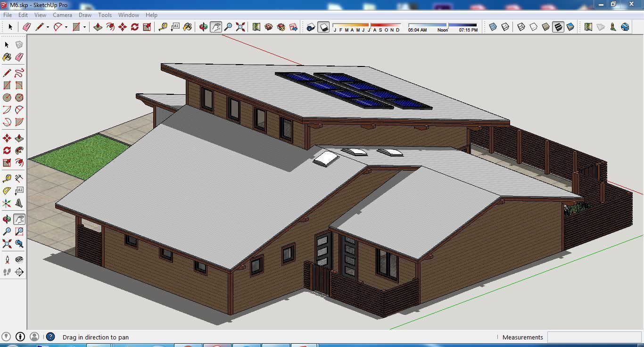Select the Position Camera tool
Viewport: 644px width, 347px height.
click(x=7, y=260)
